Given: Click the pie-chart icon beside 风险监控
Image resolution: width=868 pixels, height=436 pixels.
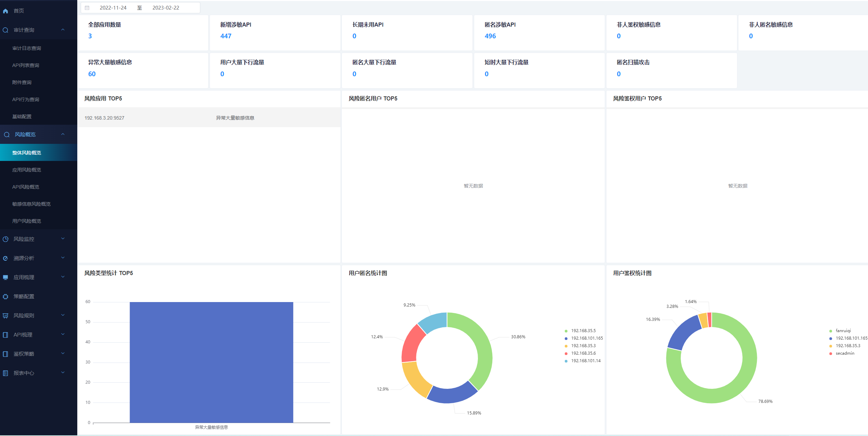Looking at the screenshot, I should 5,239.
